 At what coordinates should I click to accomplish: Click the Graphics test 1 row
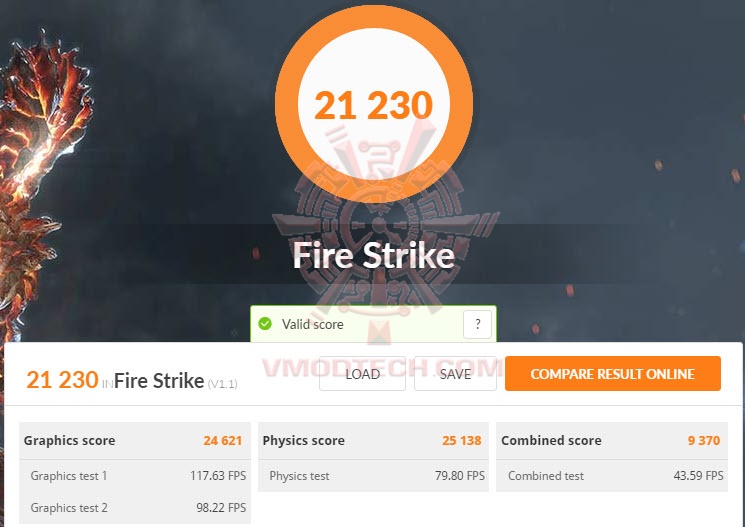click(135, 476)
